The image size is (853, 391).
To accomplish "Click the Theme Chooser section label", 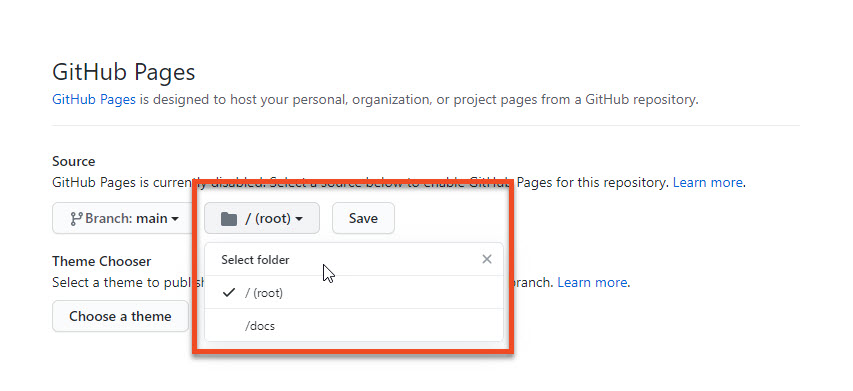I will (102, 262).
